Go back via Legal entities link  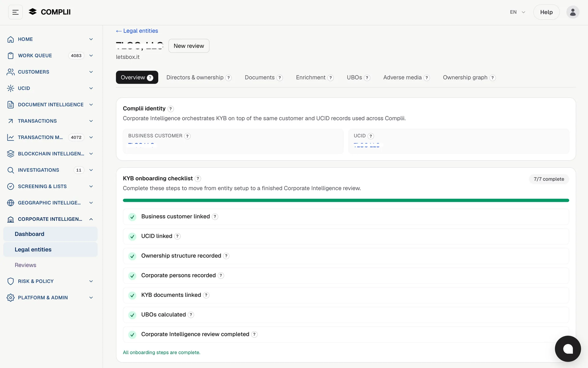pos(137,31)
